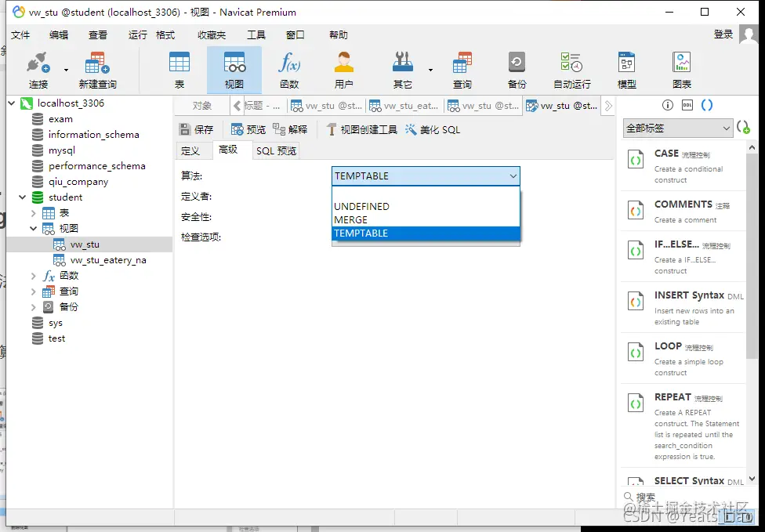Open the 函数 f(x) toolbar icon
Screen dimensions: 765x532
[x=289, y=71]
